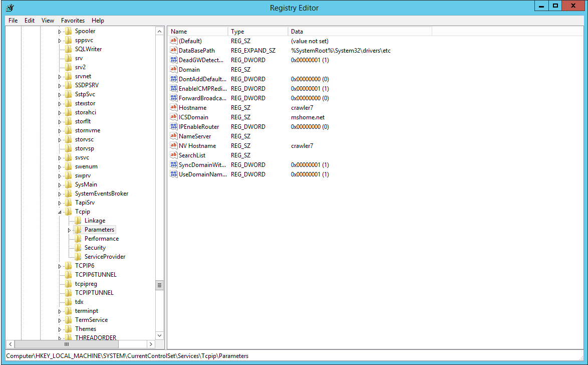
Task: Select the Linkage subkey in the tree
Action: (95, 221)
